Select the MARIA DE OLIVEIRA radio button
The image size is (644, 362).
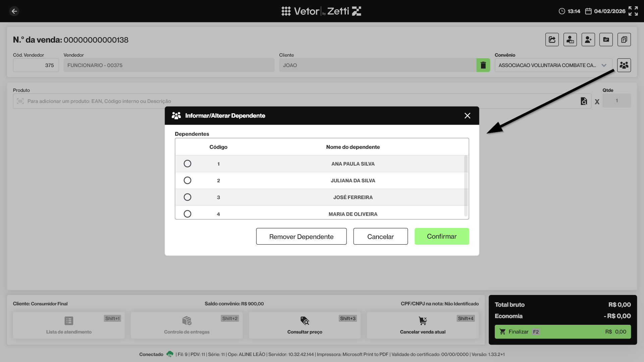[x=187, y=214]
